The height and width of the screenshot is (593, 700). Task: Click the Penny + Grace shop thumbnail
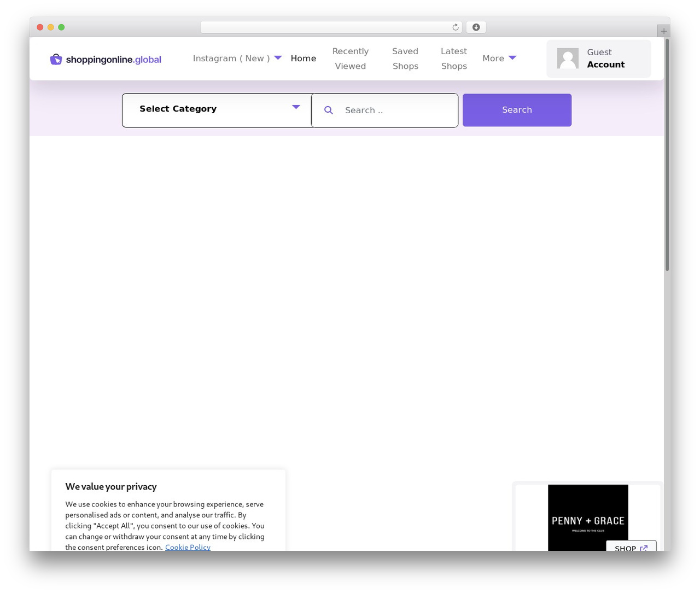588,518
